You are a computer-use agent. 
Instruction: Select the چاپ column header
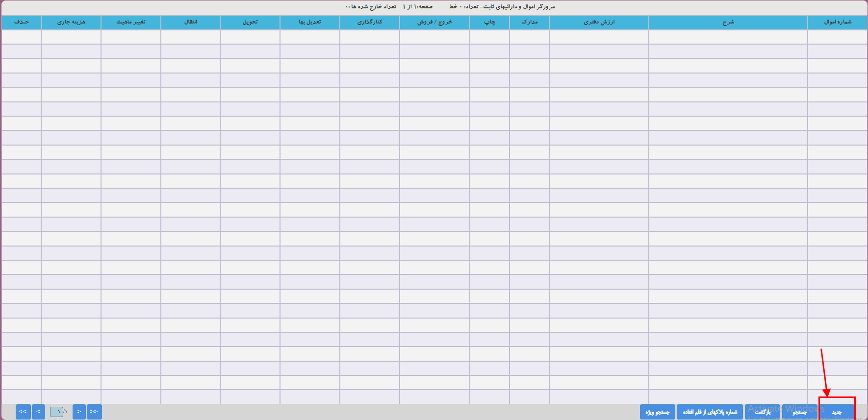click(x=489, y=22)
